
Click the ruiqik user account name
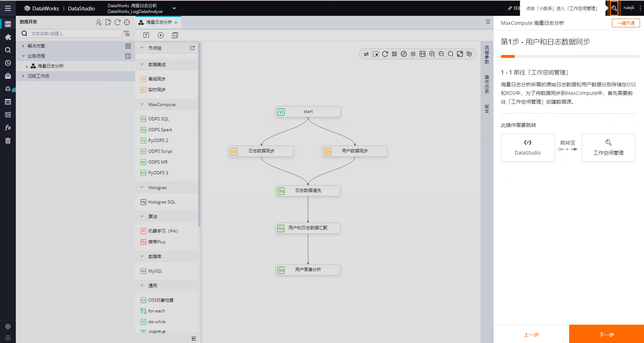point(629,8)
